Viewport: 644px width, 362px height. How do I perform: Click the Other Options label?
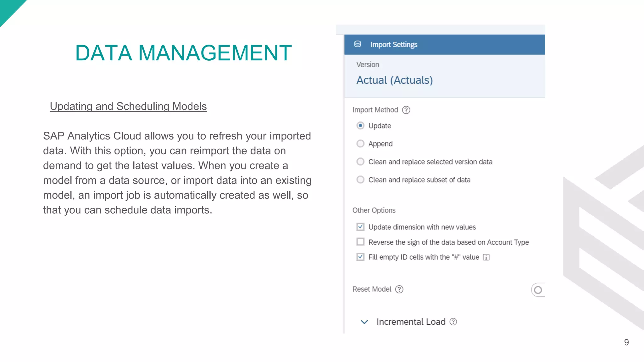(374, 210)
